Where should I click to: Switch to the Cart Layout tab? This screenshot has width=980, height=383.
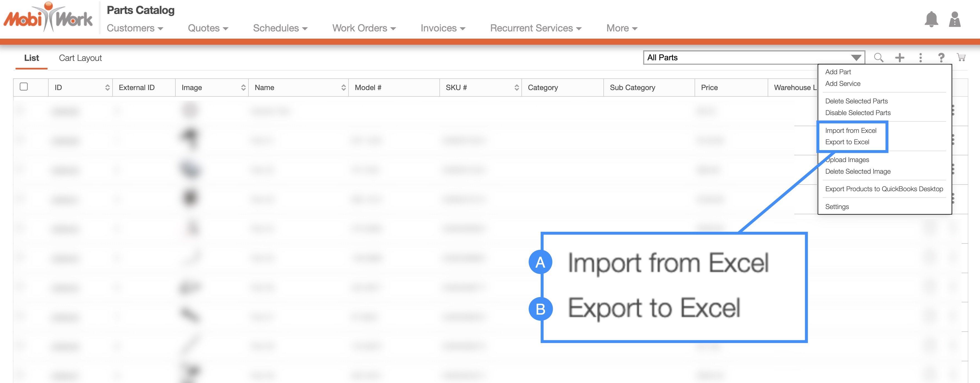80,58
